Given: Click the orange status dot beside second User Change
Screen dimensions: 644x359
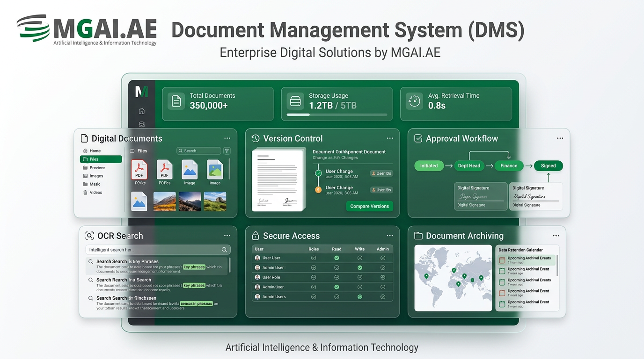Looking at the screenshot, I should [318, 189].
